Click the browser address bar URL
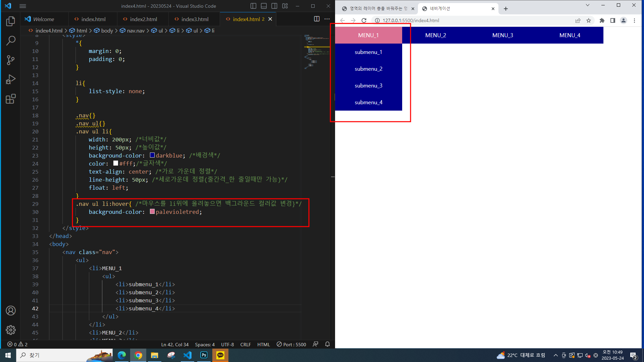This screenshot has height=362, width=644. click(x=411, y=20)
